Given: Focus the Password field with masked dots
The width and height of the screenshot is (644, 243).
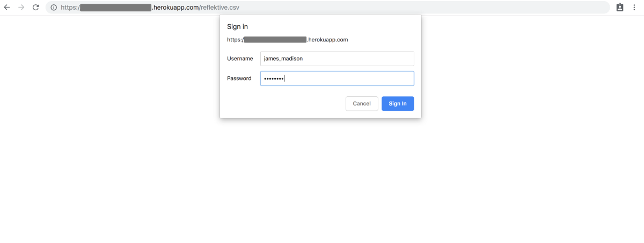Looking at the screenshot, I should pos(337,78).
